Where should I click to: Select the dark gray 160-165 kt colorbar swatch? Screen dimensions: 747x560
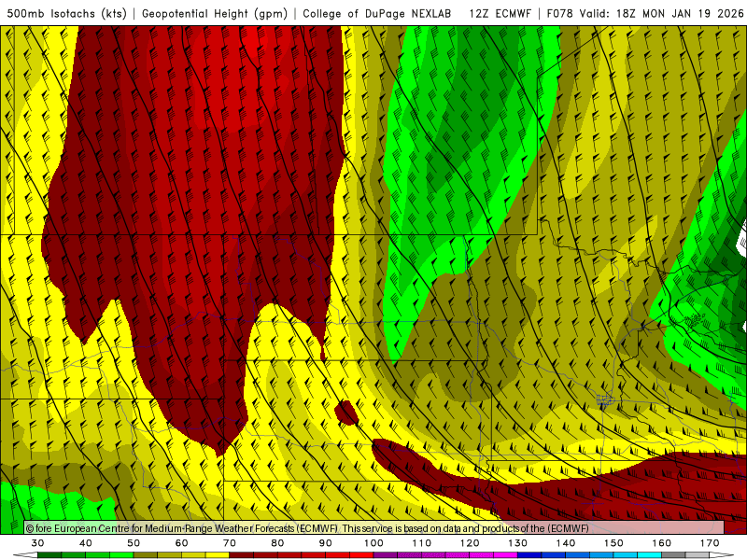tap(673, 555)
